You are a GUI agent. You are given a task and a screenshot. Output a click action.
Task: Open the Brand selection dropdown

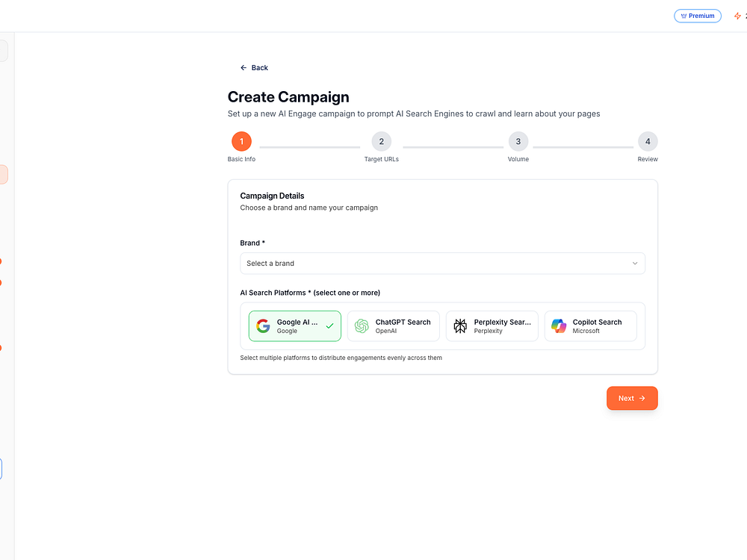click(442, 264)
